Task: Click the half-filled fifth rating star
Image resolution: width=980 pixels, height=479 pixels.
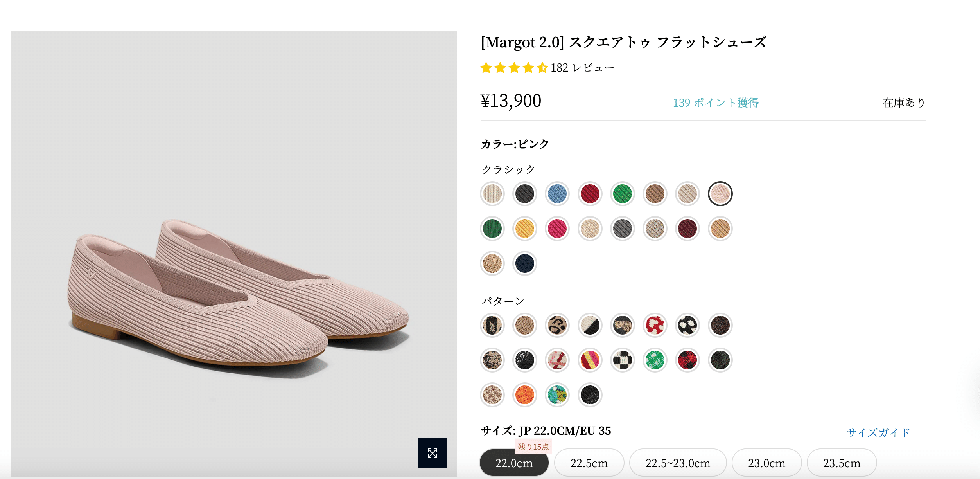Action: [543, 67]
